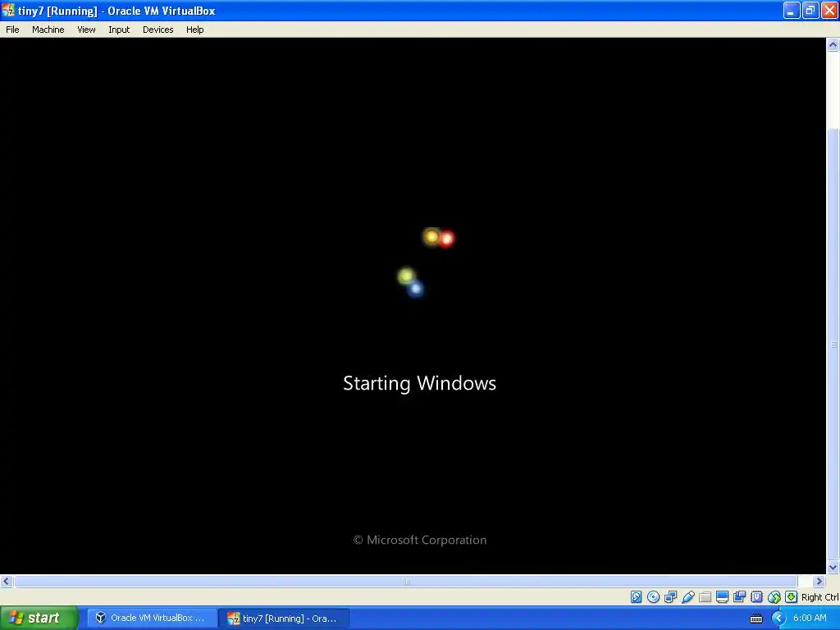Open the Input menu
The image size is (840, 630).
(119, 30)
